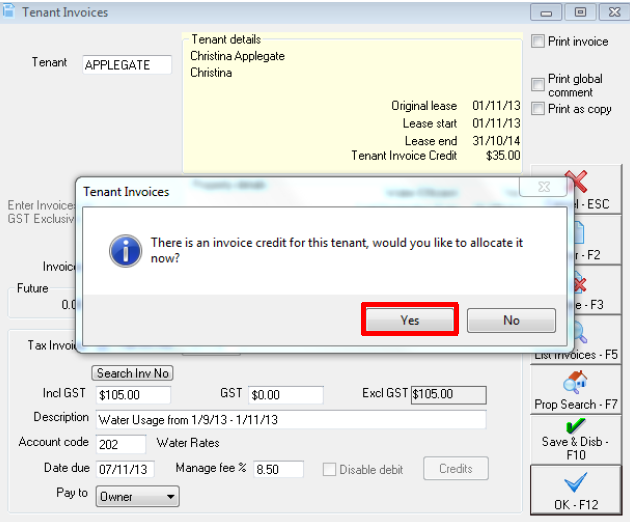Expand the Pay to Owner dropdown

coord(137,496)
